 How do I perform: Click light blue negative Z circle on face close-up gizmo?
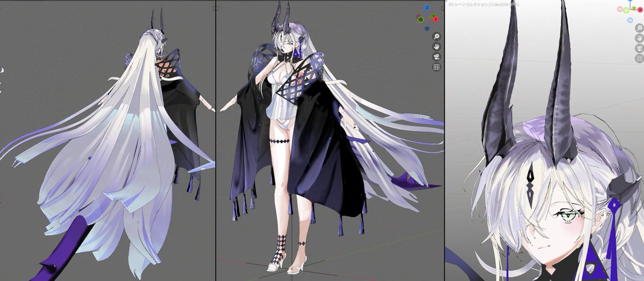pos(630,20)
